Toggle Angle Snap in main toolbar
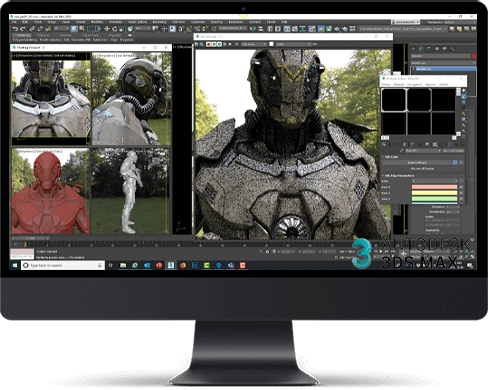The height and width of the screenshot is (390, 488). [x=189, y=29]
